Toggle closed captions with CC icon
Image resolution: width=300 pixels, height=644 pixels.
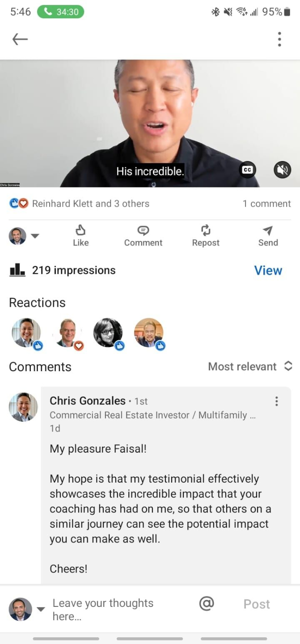(247, 170)
